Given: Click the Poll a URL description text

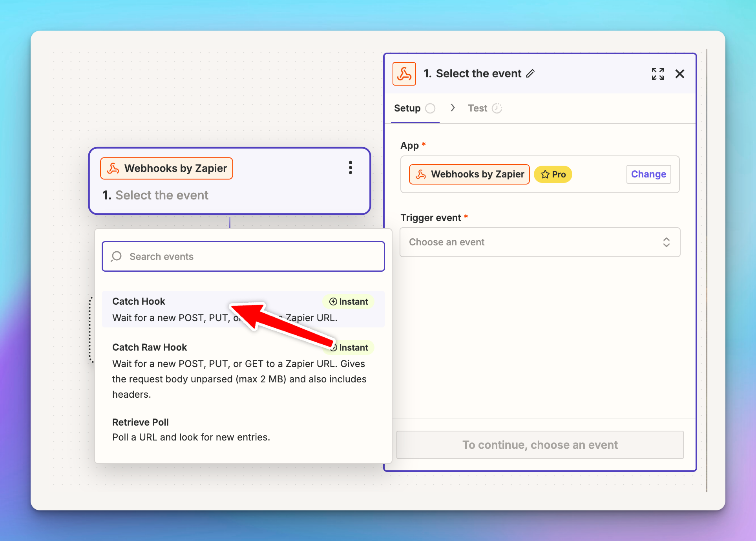Looking at the screenshot, I should click(x=191, y=437).
